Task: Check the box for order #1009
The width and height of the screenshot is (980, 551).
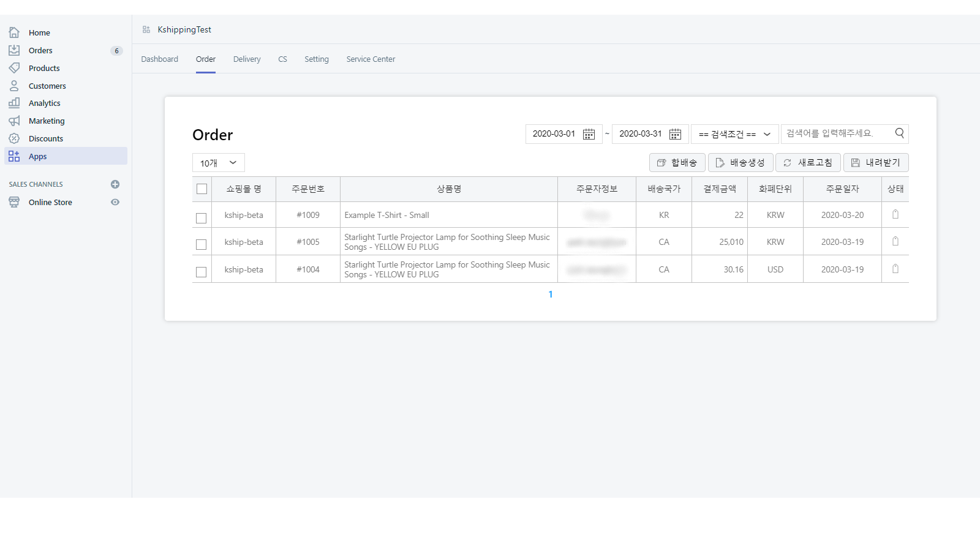Action: [x=201, y=218]
